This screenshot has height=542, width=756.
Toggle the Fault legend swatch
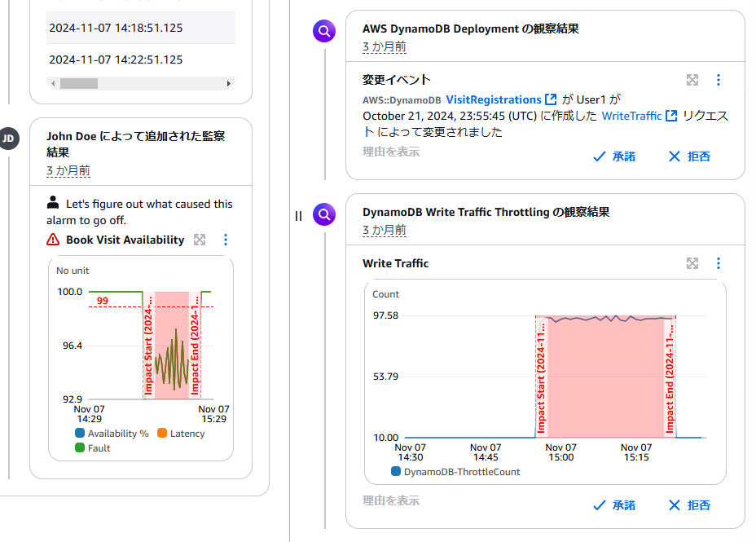(x=80, y=447)
